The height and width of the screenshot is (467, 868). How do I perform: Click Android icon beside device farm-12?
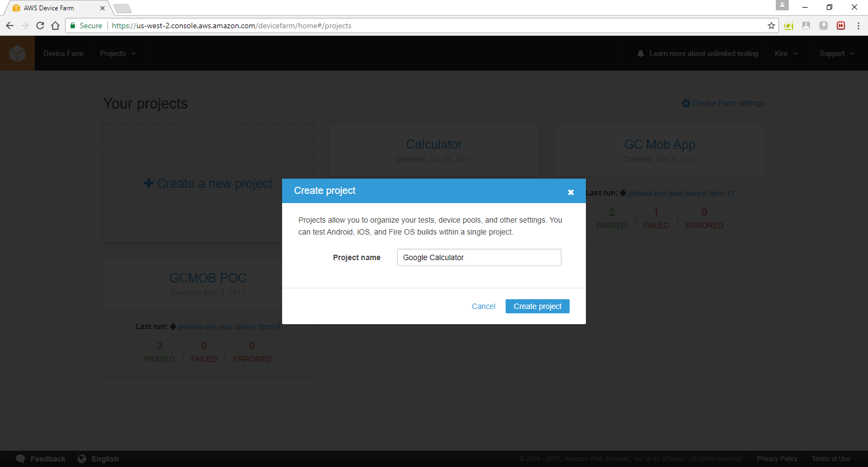click(623, 193)
